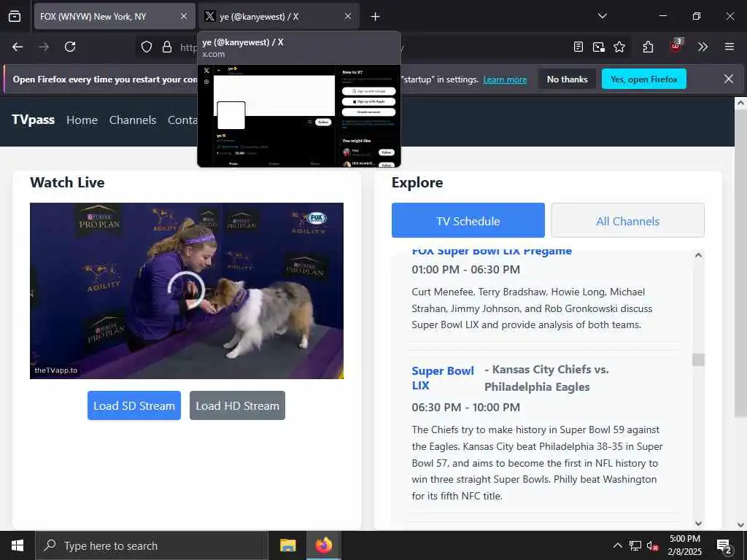Dismiss the Firefox startup notification bar

(x=729, y=79)
